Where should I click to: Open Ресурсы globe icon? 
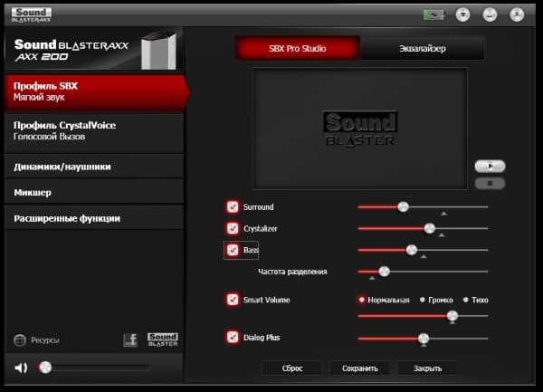[20, 340]
